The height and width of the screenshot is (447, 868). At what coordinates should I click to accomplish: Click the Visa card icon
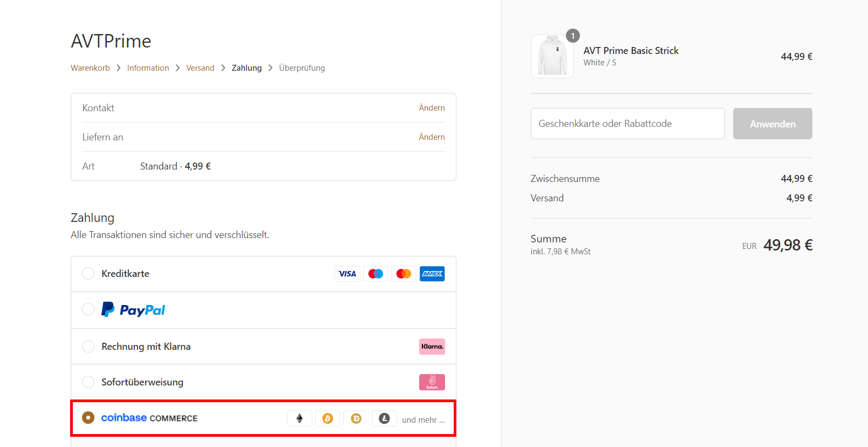(347, 274)
